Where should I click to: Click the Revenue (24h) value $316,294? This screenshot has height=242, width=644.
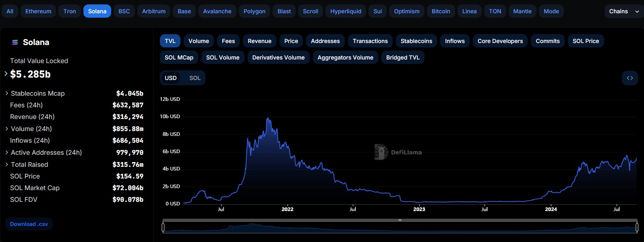tap(128, 117)
